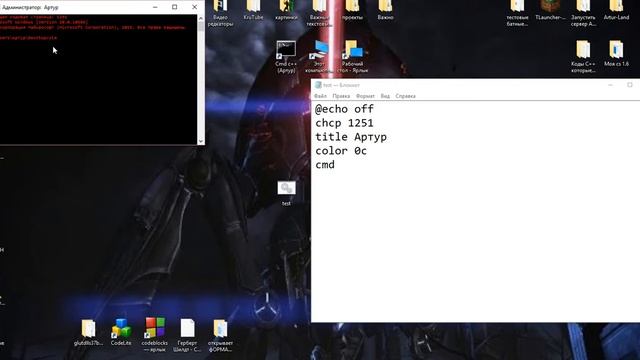Image resolution: width=640 pixels, height=360 pixels.
Task: Open the Формат menu in Notepad
Action: [365, 96]
